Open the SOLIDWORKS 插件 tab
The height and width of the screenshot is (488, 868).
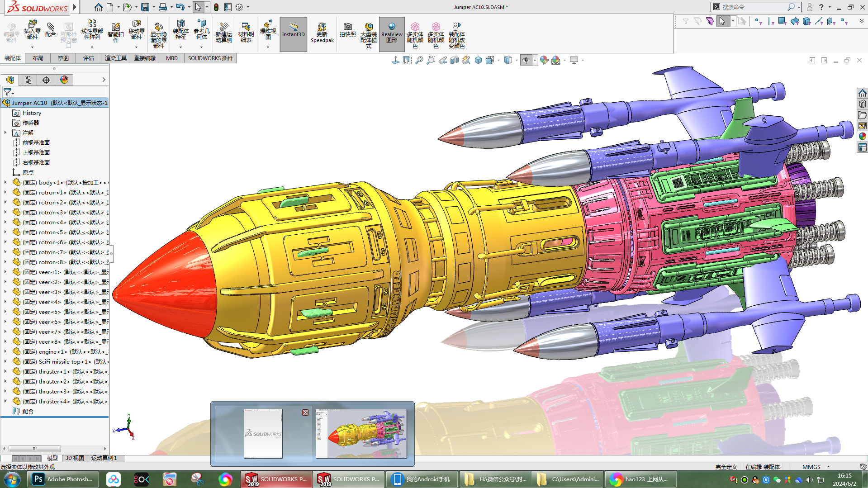(x=210, y=58)
